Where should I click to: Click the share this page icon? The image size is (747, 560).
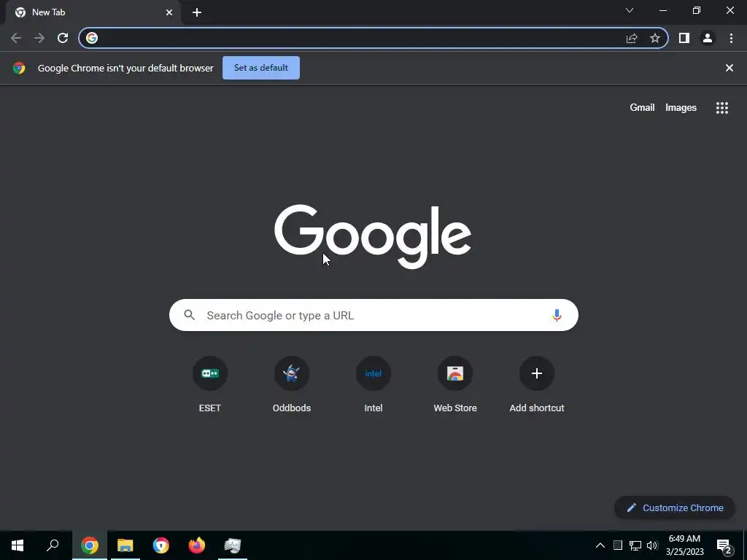click(632, 38)
